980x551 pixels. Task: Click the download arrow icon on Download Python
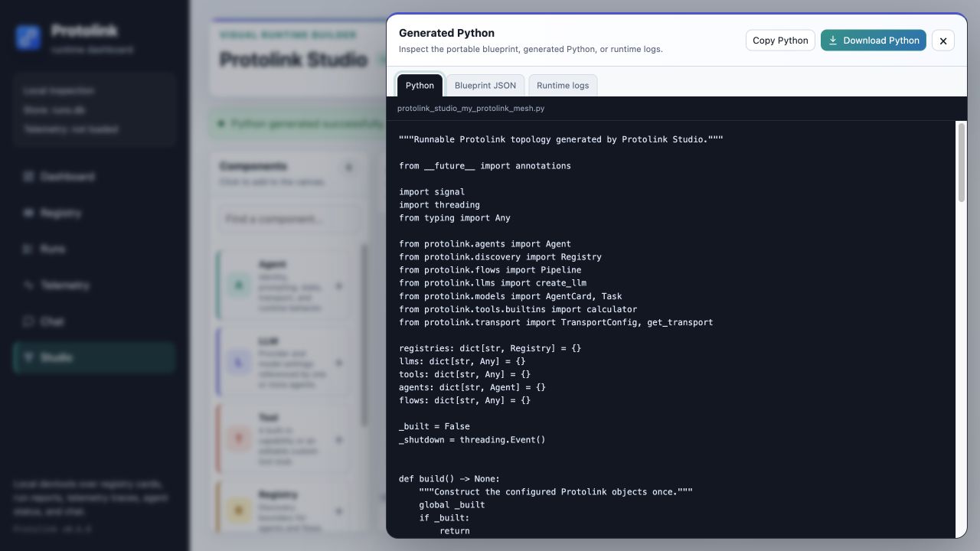(x=833, y=41)
